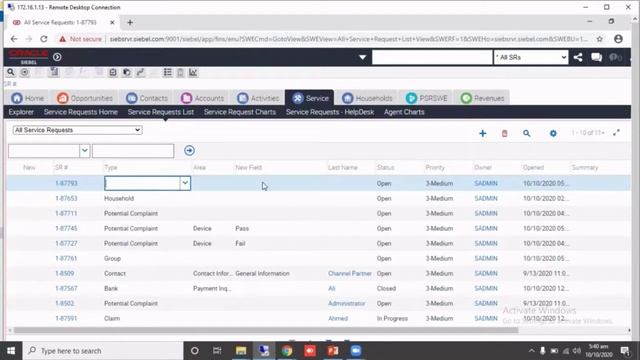This screenshot has height=360, width=640.
Task: Open browser profile avatar icon
Action: [x=618, y=39]
